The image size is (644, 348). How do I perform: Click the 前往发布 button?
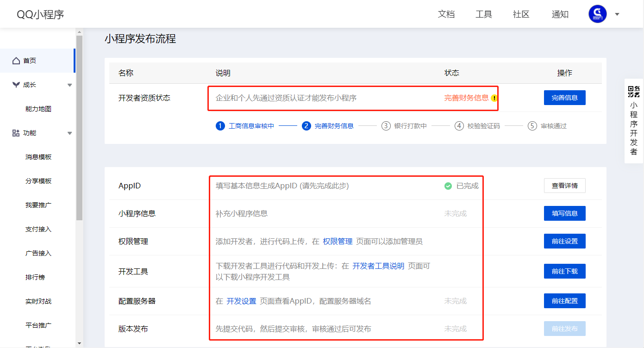pos(564,329)
